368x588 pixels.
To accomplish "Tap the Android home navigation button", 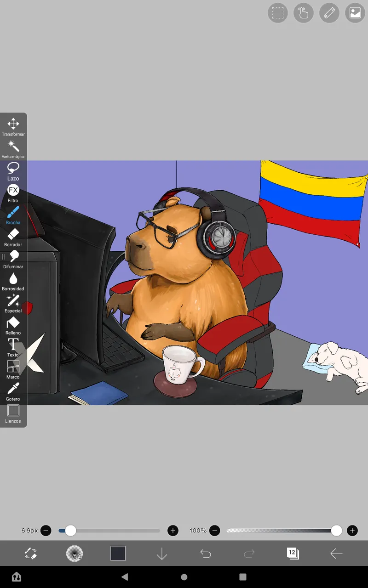I will point(184,577).
